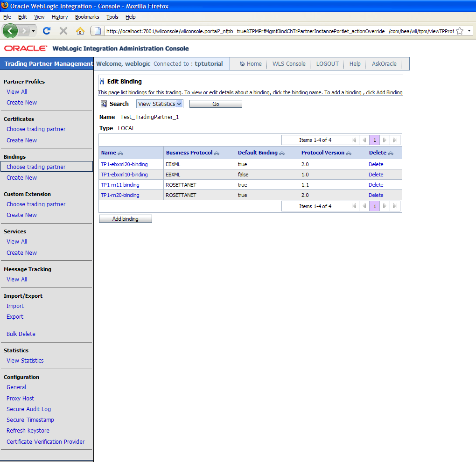
Task: Sort by Protocol Version column arrow
Action: 349,153
